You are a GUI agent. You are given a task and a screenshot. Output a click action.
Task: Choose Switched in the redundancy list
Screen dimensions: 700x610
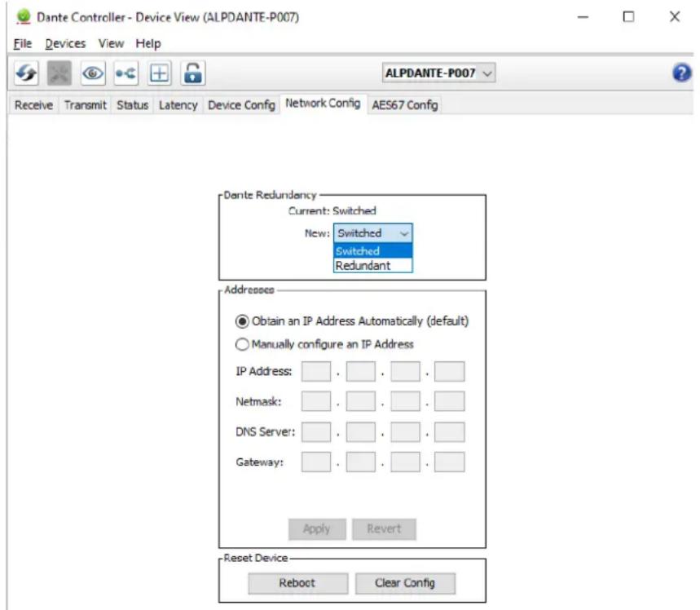(372, 250)
